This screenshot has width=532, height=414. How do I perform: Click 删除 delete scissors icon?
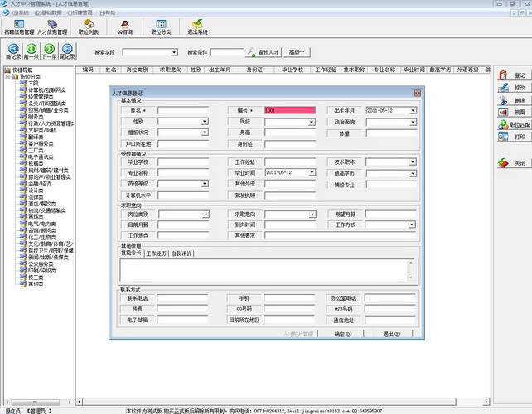[512, 100]
